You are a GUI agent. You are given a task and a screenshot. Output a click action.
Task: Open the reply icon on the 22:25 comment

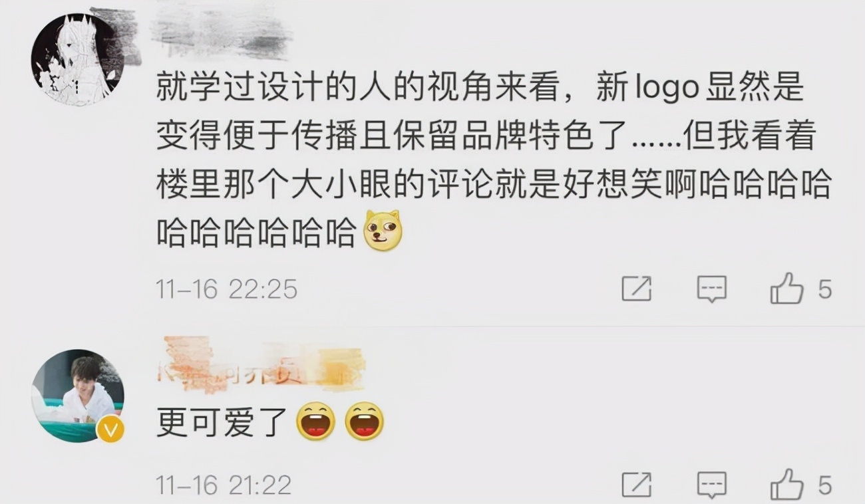[x=711, y=290]
